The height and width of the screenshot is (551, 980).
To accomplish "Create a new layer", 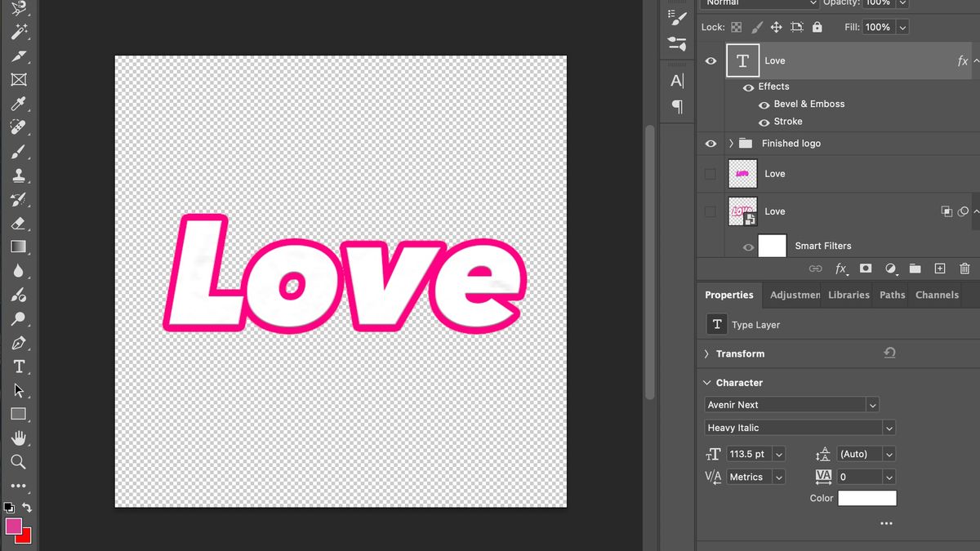I will (939, 269).
